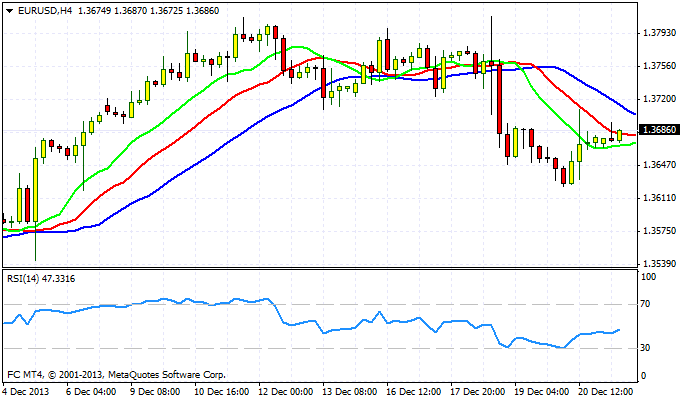
Task: Click the 1.37560 price axis label
Action: pyautogui.click(x=659, y=66)
